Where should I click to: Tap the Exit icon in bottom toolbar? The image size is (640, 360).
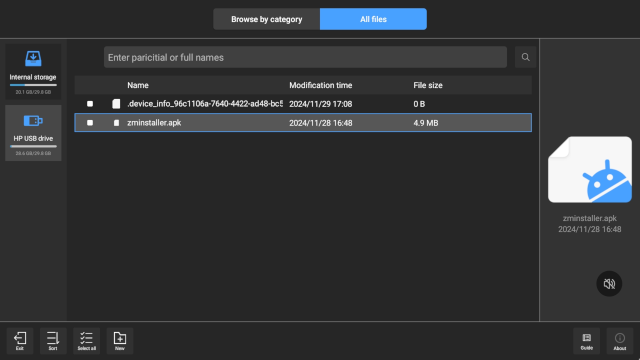coord(20,341)
